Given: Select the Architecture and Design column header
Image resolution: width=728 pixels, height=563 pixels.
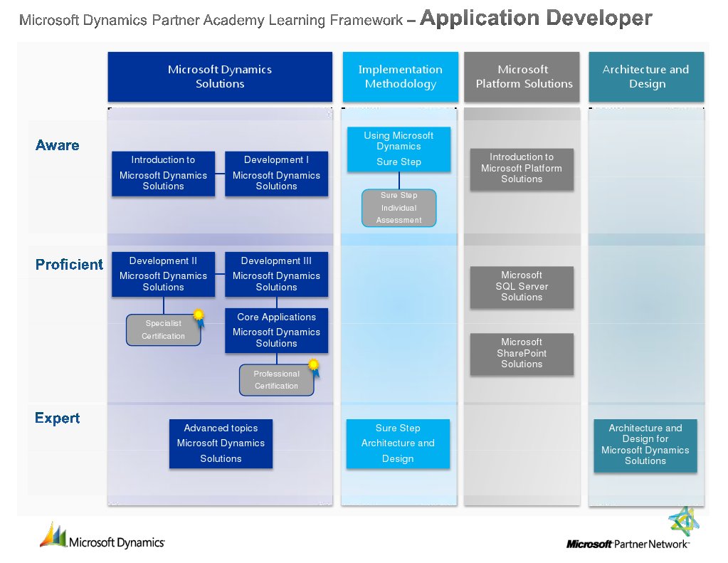Looking at the screenshot, I should [646, 77].
